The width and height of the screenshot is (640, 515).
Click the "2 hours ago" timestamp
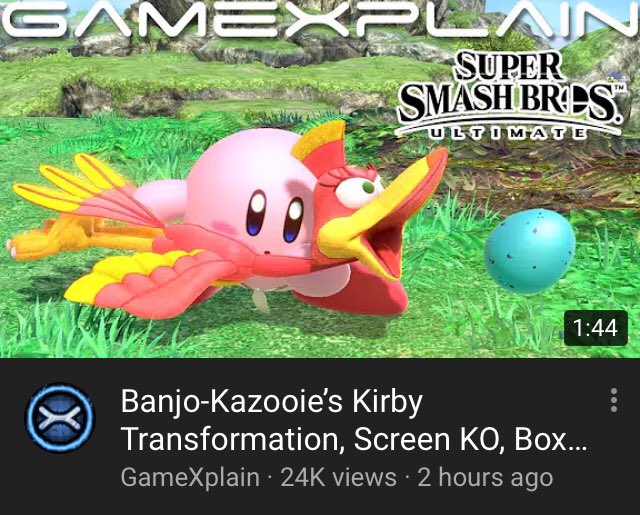point(485,477)
